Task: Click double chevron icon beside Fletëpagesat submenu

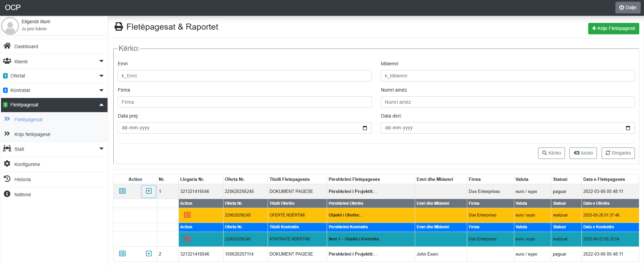Action: tap(7, 119)
